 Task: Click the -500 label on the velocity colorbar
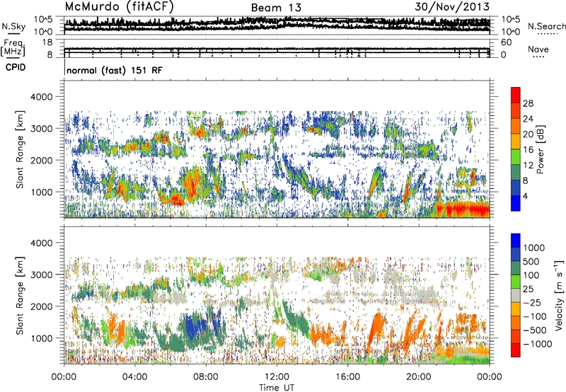pyautogui.click(x=535, y=330)
